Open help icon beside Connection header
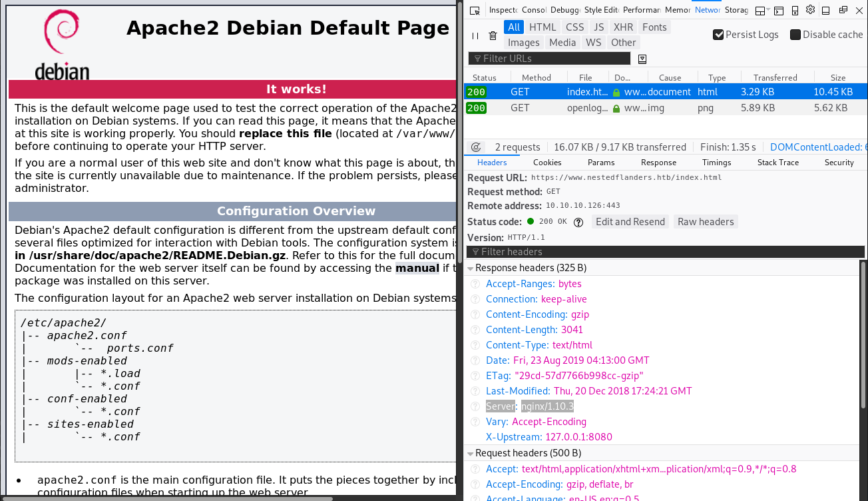The height and width of the screenshot is (501, 868). [x=475, y=299]
